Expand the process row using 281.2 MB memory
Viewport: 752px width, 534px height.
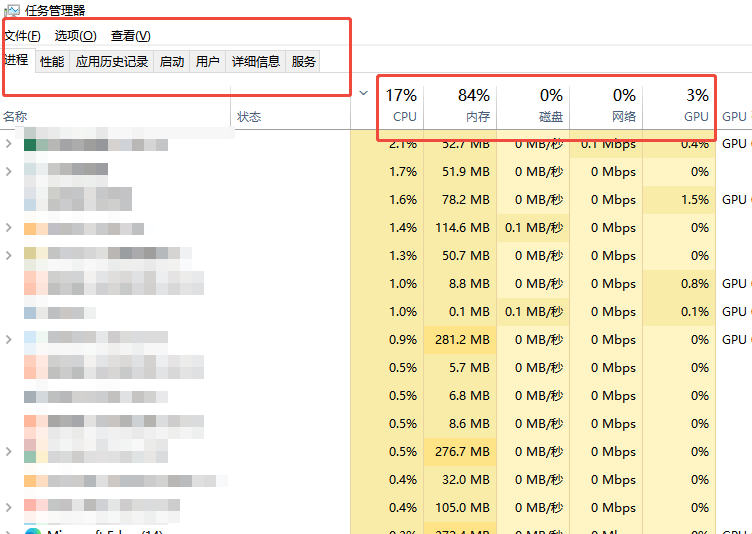coord(9,340)
